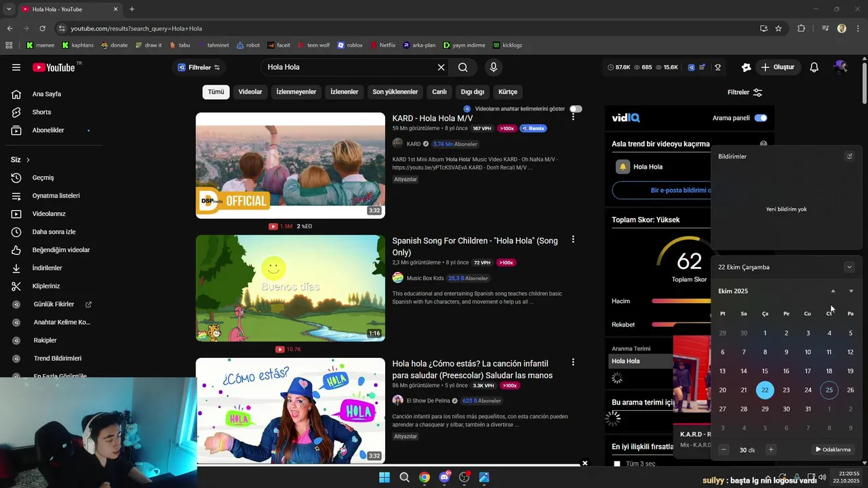Reload the page in Chrome
The width and height of the screenshot is (868, 488).
tap(42, 28)
